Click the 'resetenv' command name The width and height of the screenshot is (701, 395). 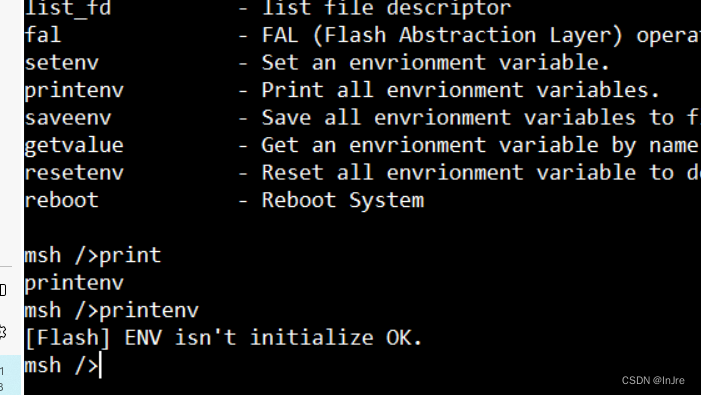click(74, 173)
